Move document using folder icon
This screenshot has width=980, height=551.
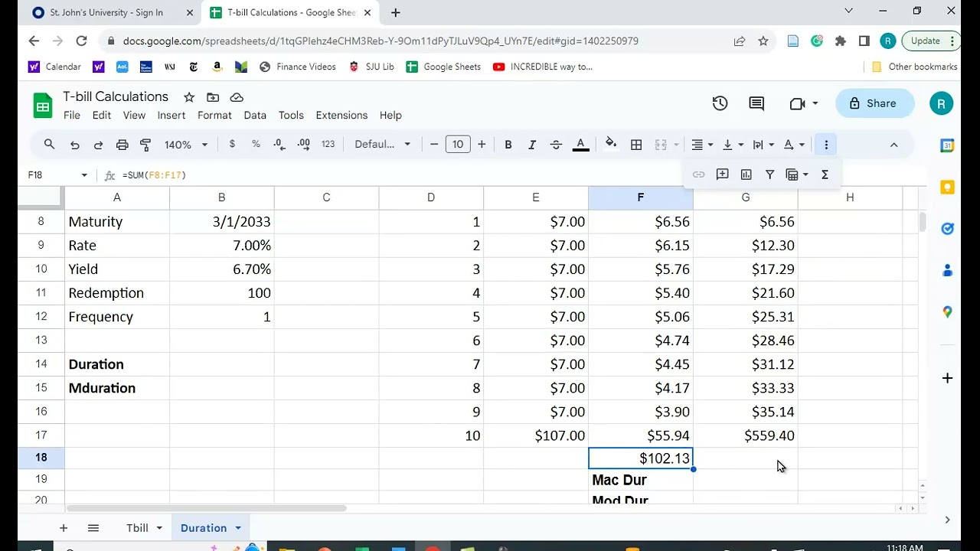click(x=213, y=97)
